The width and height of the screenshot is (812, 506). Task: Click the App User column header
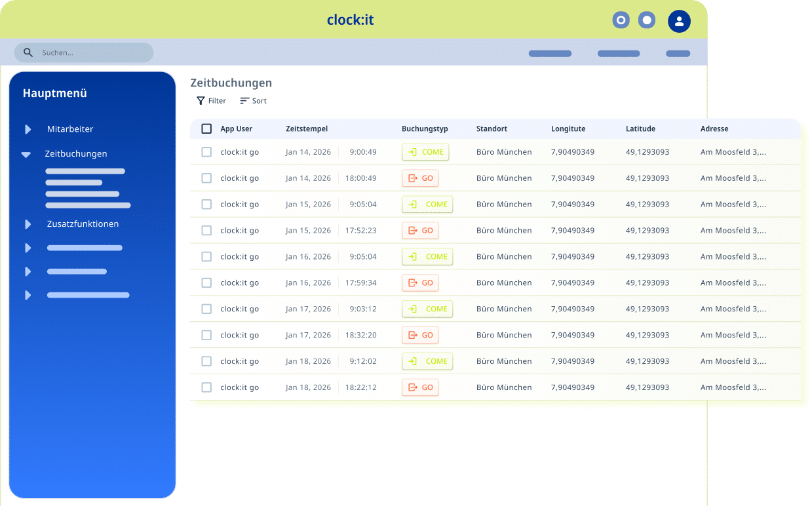(x=236, y=129)
